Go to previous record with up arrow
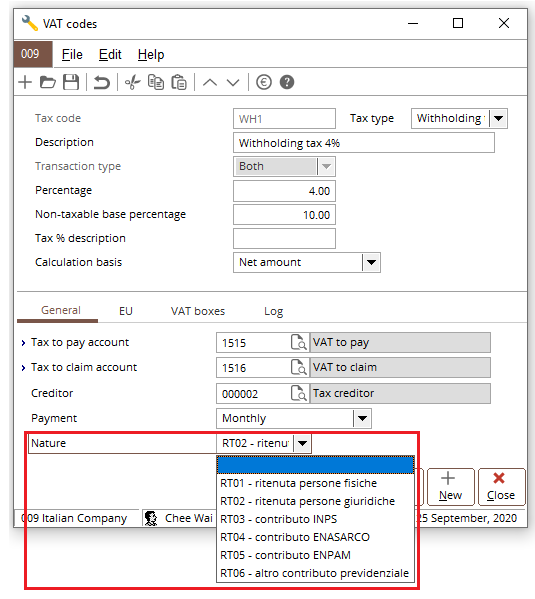 [210, 82]
